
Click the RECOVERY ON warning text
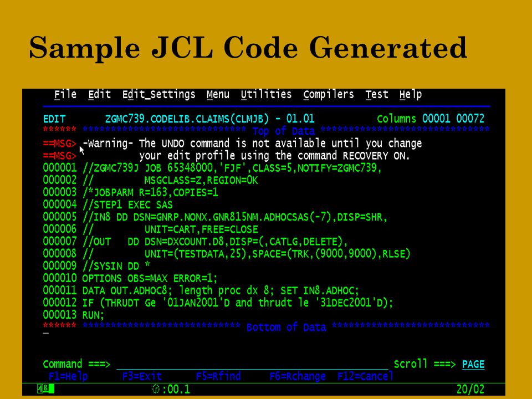[x=377, y=156]
